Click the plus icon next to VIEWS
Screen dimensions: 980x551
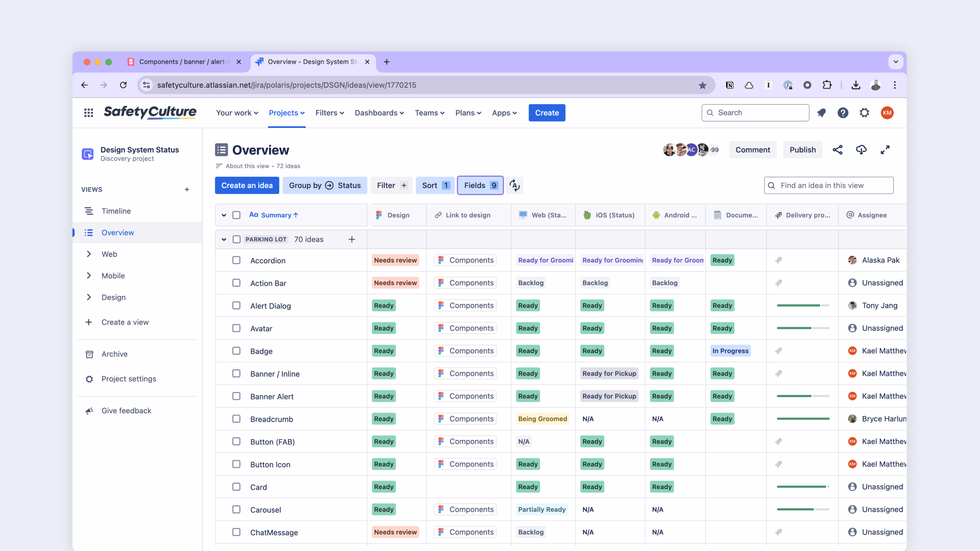click(x=187, y=189)
